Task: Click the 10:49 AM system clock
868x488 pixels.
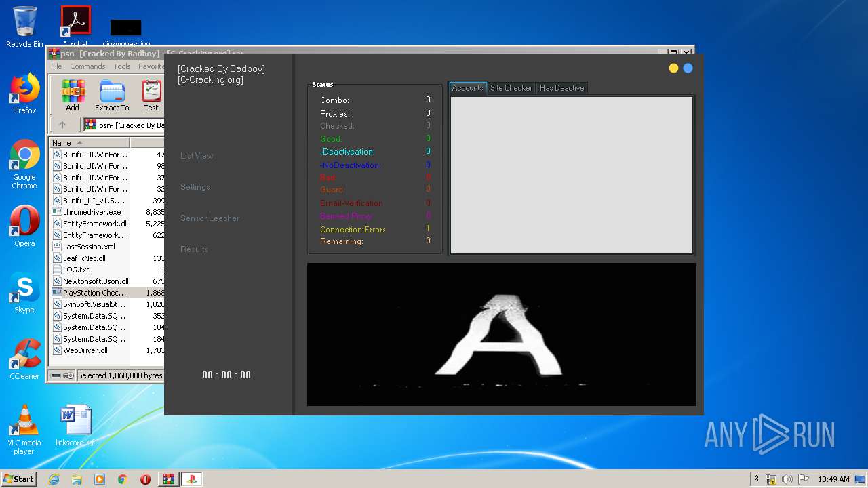Action: 833,479
